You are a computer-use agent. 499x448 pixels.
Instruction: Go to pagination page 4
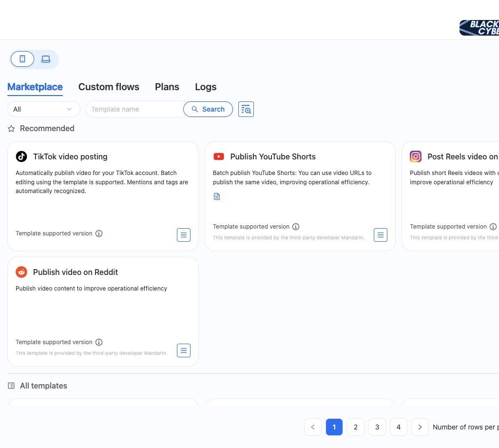399,427
